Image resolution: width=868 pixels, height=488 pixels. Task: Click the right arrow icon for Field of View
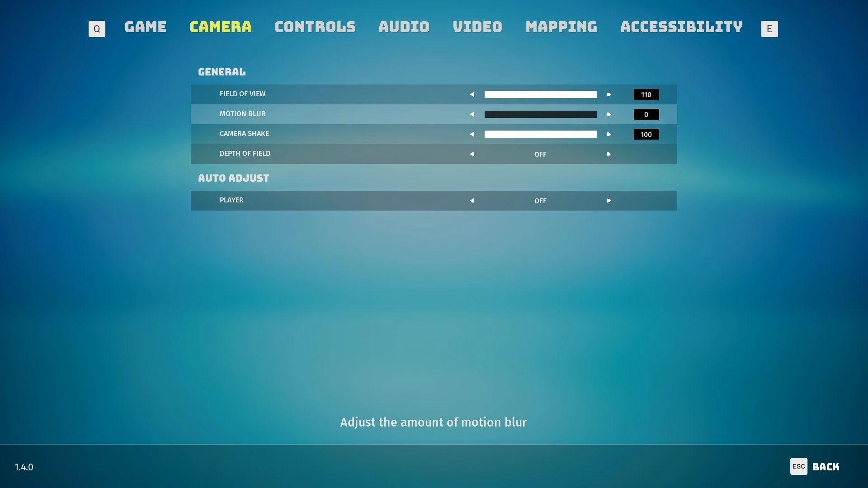coord(609,94)
